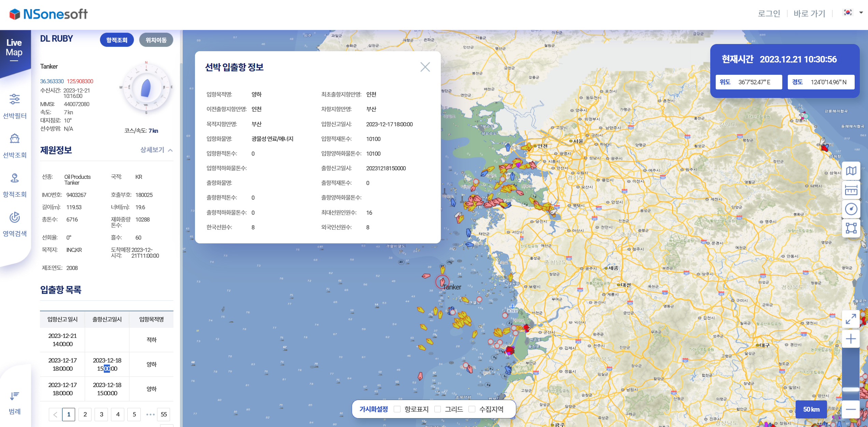This screenshot has width=868, height=427.
Task: Click the DL RUBY ship name
Action: 57,39
